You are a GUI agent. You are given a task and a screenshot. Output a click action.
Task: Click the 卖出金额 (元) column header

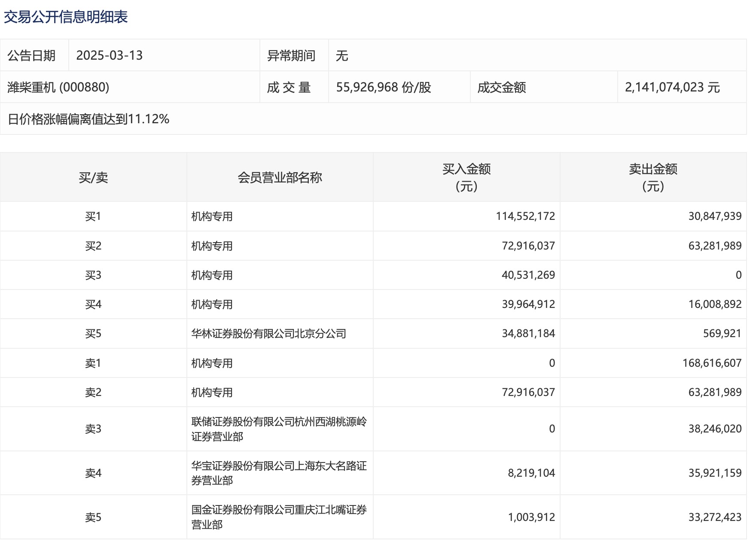coord(653,177)
